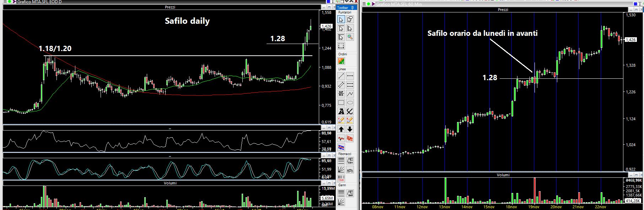Select the Fibonacci fan tool

click(x=341, y=170)
